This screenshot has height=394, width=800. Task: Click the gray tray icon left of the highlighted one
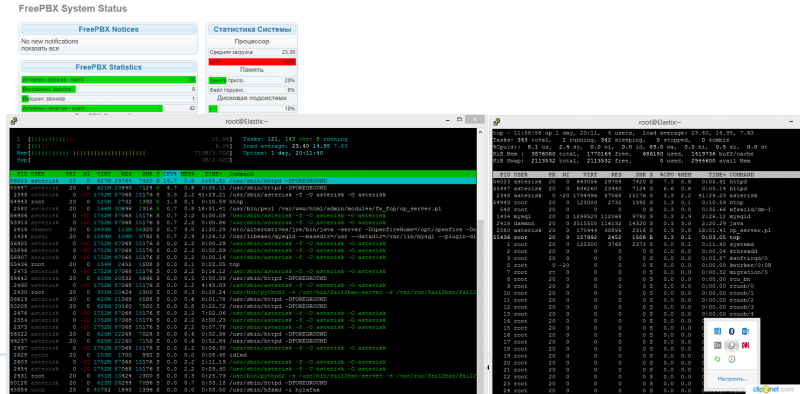pyautogui.click(x=717, y=346)
